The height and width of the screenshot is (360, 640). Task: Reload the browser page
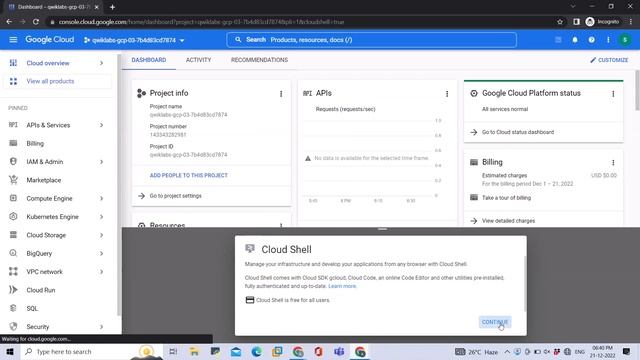pyautogui.click(x=36, y=22)
